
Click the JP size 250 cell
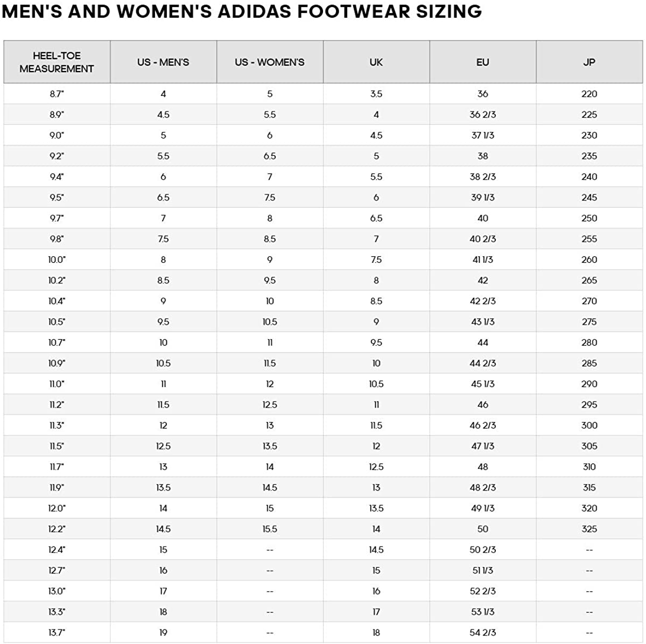point(589,218)
